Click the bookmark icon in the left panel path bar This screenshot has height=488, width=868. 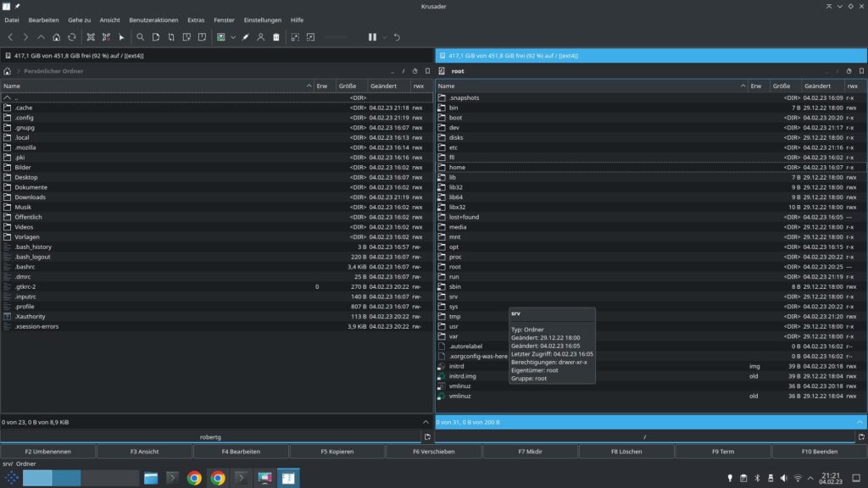(x=427, y=71)
